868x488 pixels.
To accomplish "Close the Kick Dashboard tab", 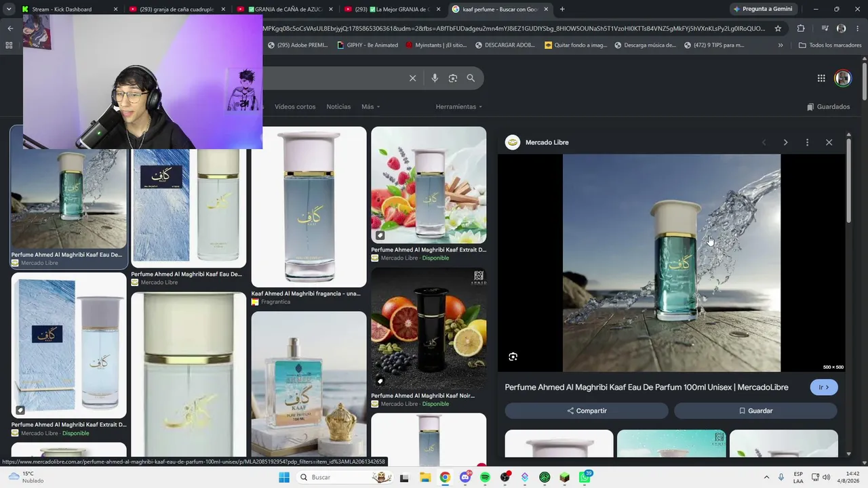I will coord(115,9).
